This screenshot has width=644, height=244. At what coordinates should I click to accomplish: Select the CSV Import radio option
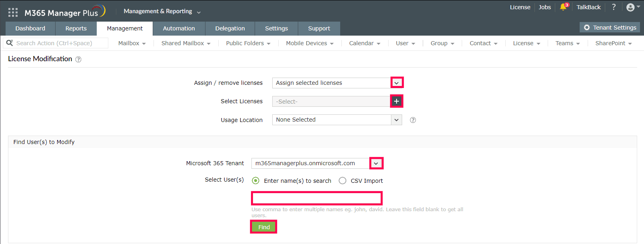click(343, 181)
